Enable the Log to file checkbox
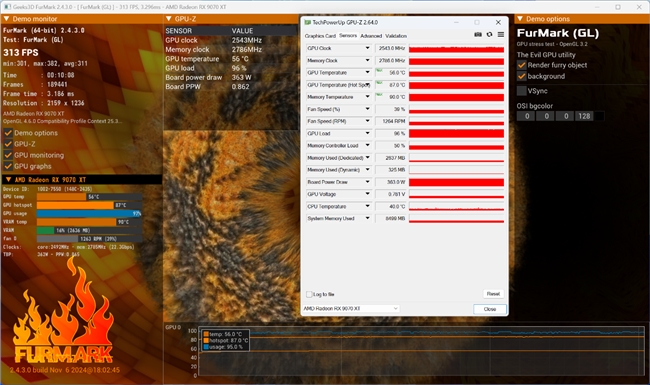Viewport: 650px width, 385px height. pyautogui.click(x=309, y=294)
